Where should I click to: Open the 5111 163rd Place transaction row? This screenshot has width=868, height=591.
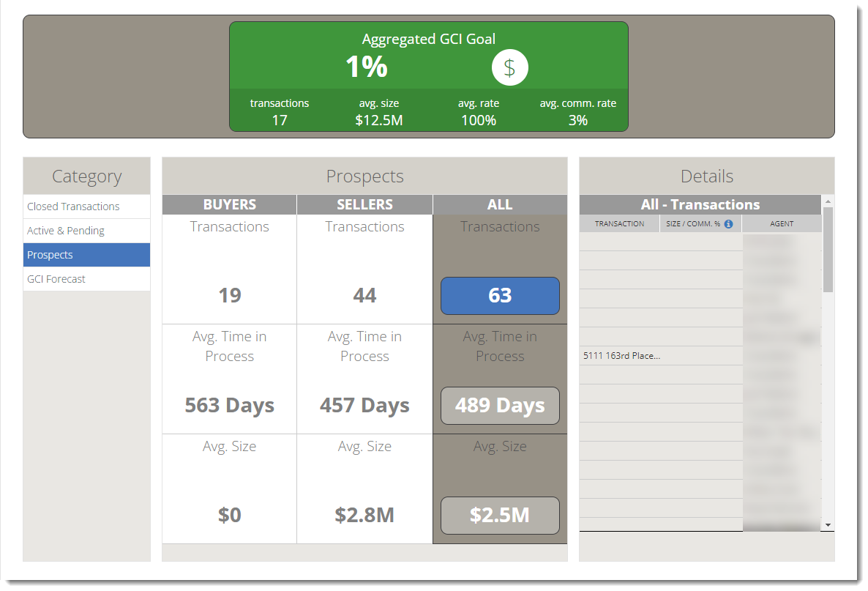[x=622, y=356]
